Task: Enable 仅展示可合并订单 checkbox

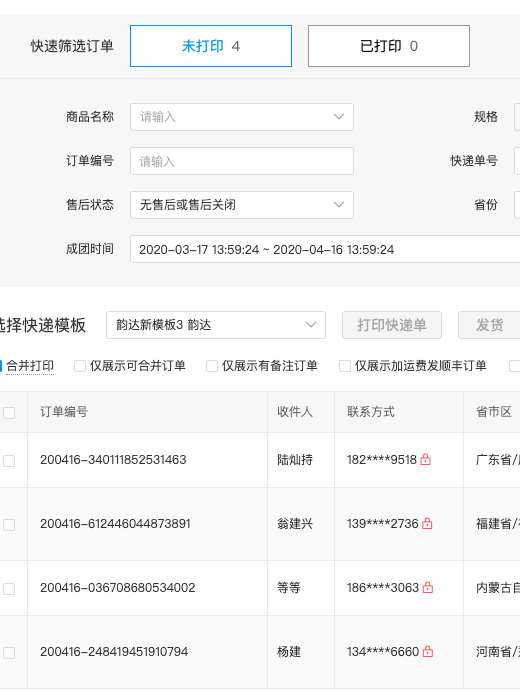Action: (80, 366)
